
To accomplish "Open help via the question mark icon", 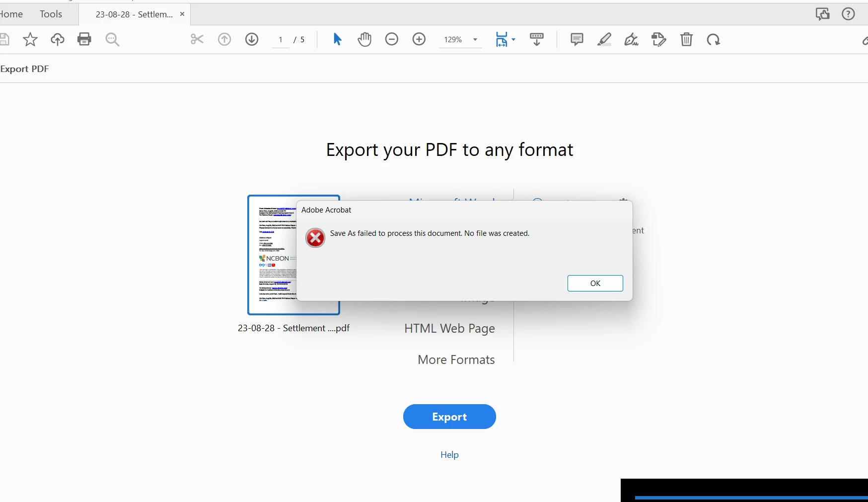I will click(849, 14).
